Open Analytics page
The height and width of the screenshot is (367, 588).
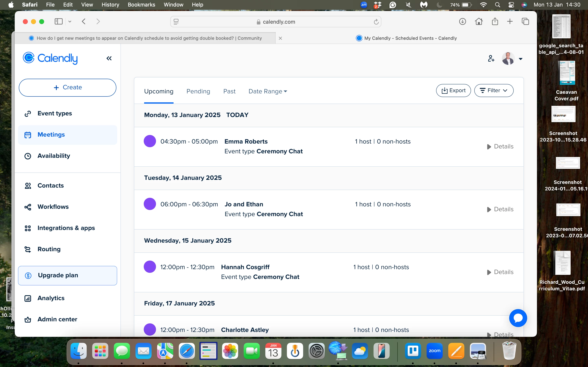pos(51,298)
